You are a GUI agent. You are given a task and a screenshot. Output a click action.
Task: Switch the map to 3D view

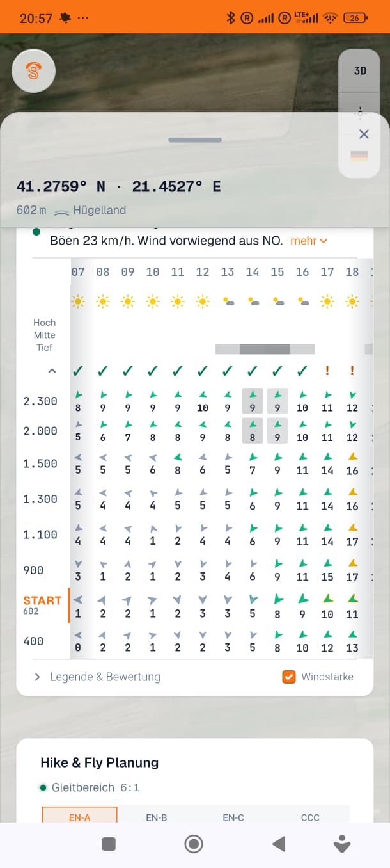361,70
